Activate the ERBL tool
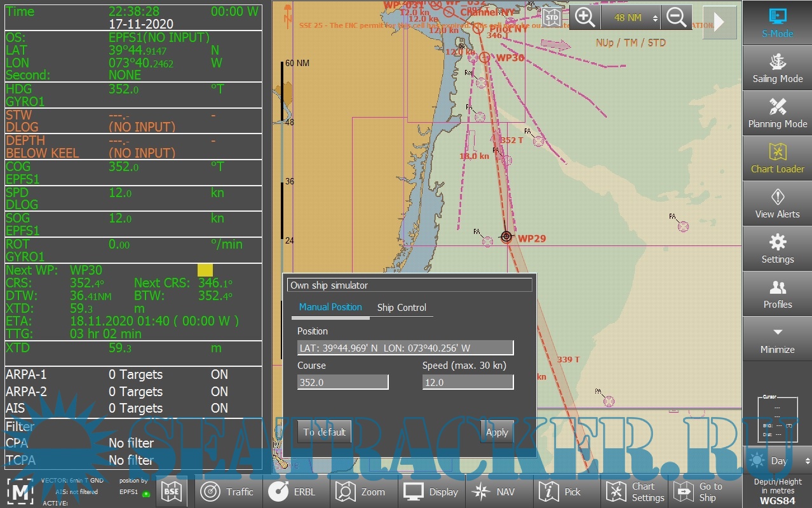This screenshot has height=508, width=812. tap(294, 491)
